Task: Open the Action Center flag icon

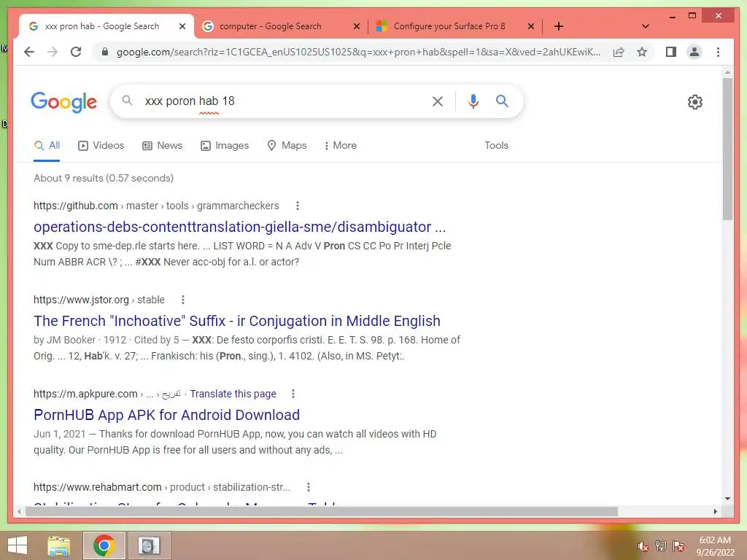Action: pos(678,546)
